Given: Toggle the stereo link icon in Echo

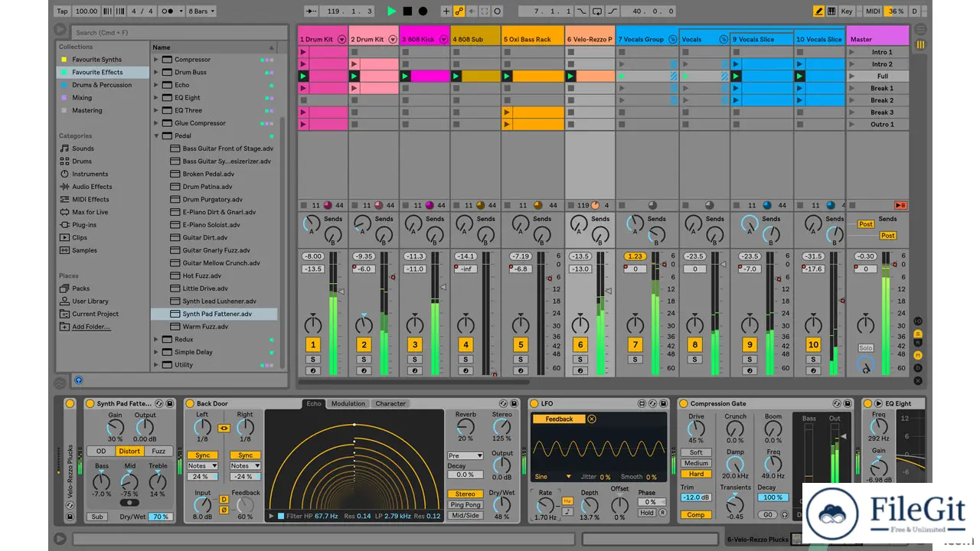Looking at the screenshot, I should click(224, 429).
